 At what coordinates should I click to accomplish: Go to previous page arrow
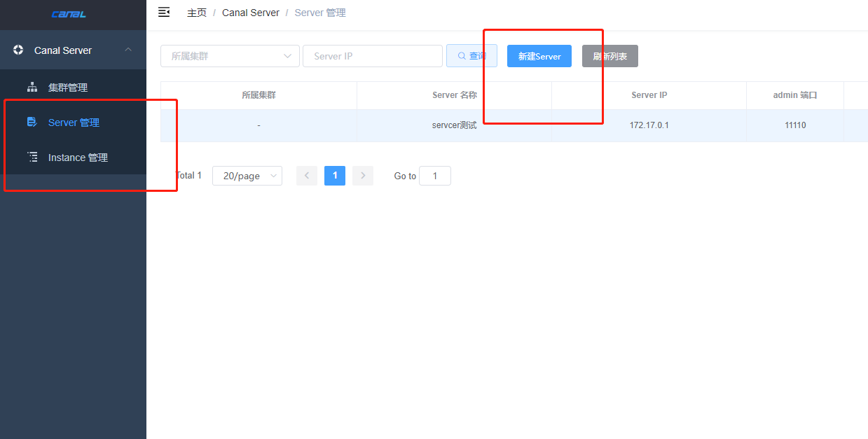pyautogui.click(x=307, y=176)
